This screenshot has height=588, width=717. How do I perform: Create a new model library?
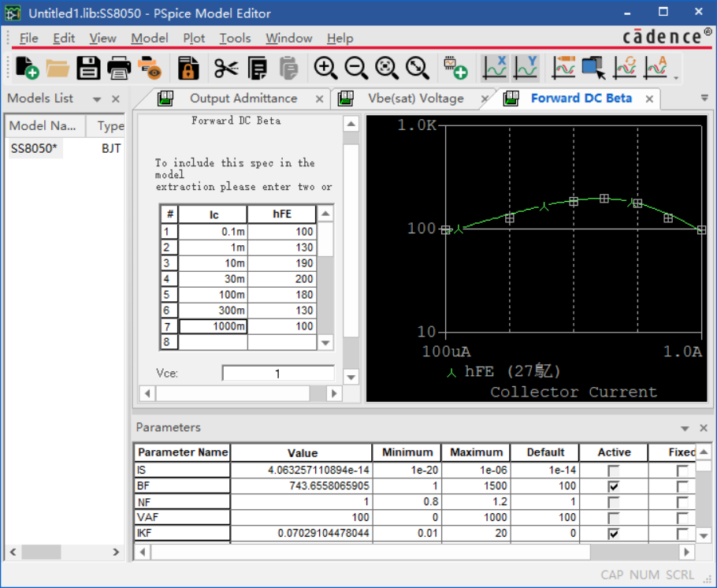coord(27,69)
